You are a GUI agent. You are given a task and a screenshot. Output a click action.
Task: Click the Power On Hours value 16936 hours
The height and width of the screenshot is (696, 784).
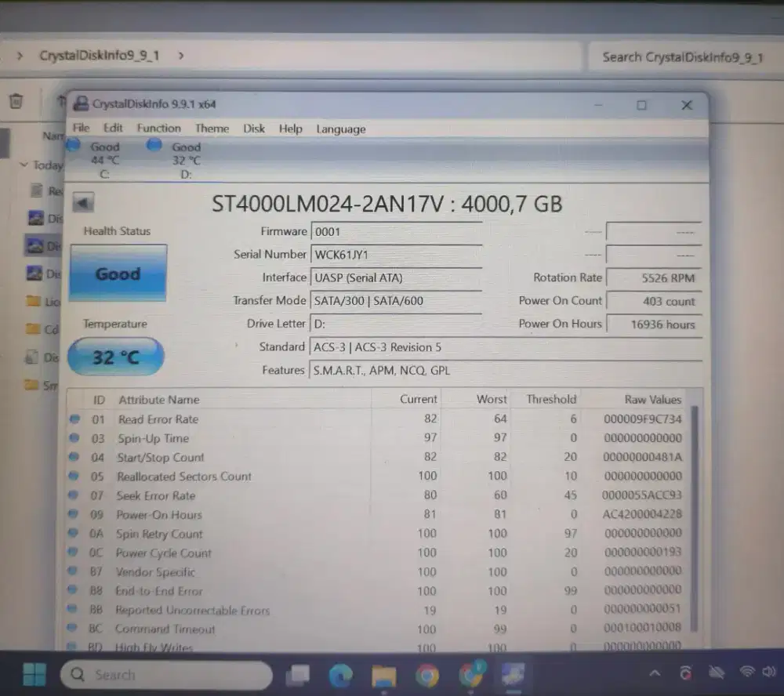tap(654, 324)
